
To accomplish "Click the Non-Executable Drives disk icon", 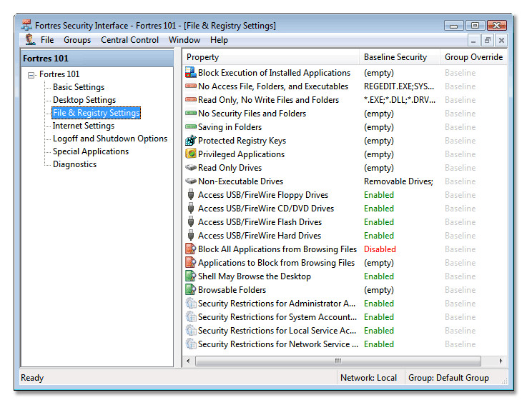I will click(191, 181).
